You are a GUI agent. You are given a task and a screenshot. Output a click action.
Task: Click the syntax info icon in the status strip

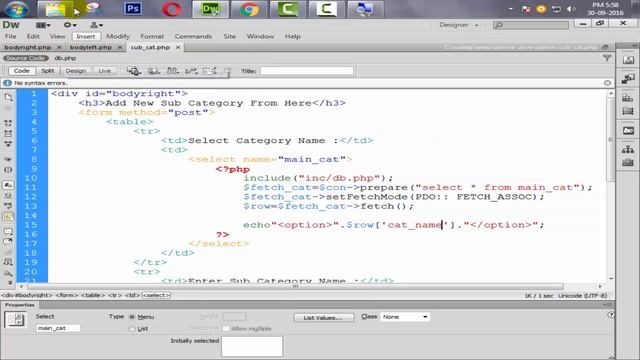pyautogui.click(x=7, y=83)
